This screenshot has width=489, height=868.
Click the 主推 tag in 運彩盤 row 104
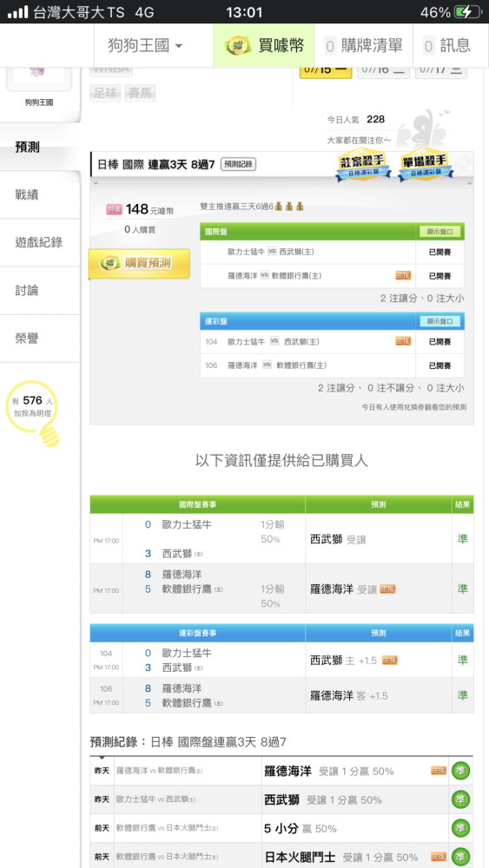(403, 341)
